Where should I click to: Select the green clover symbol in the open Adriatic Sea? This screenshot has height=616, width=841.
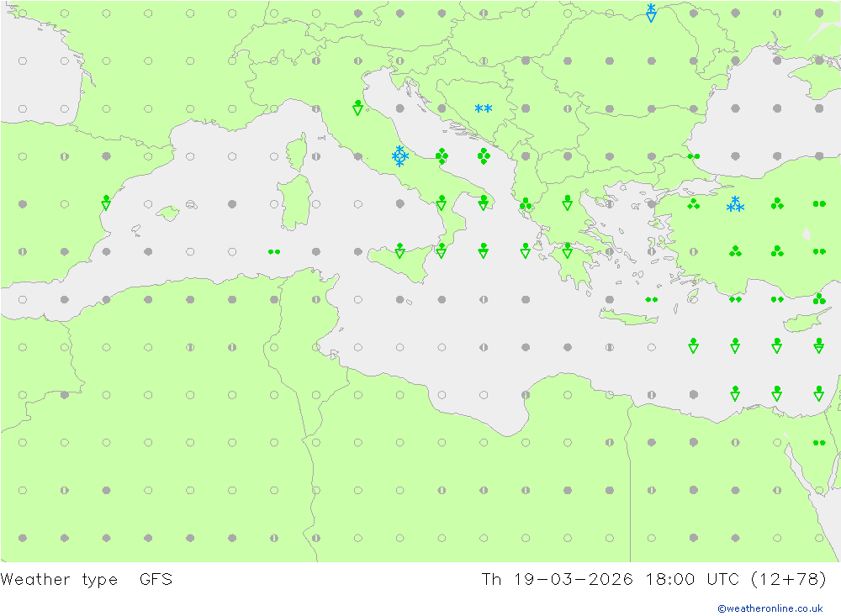click(484, 156)
